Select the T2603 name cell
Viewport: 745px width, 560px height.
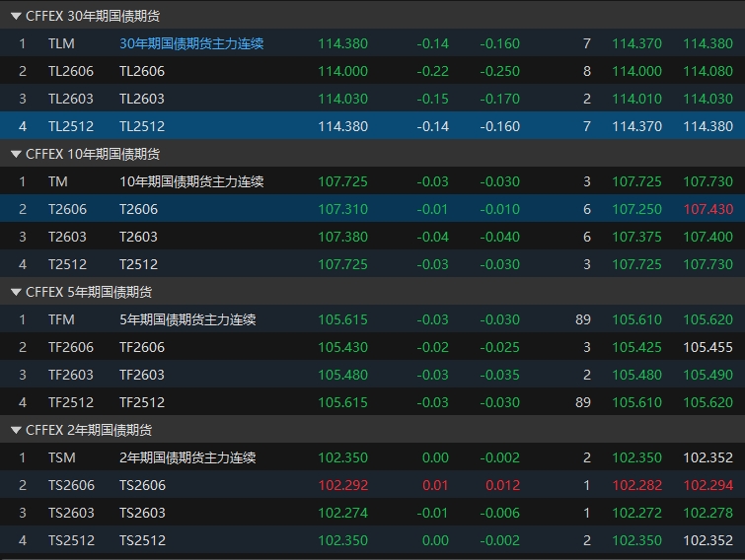[138, 237]
